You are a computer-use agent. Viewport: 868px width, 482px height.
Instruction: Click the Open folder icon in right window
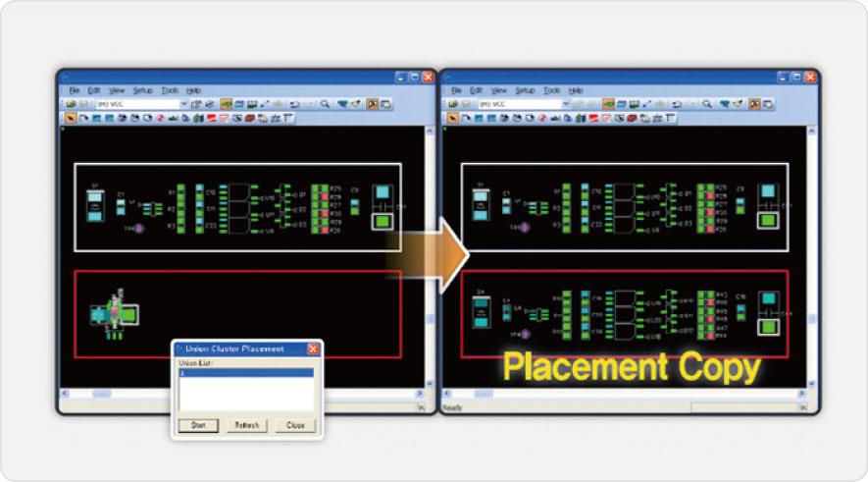coord(451,103)
